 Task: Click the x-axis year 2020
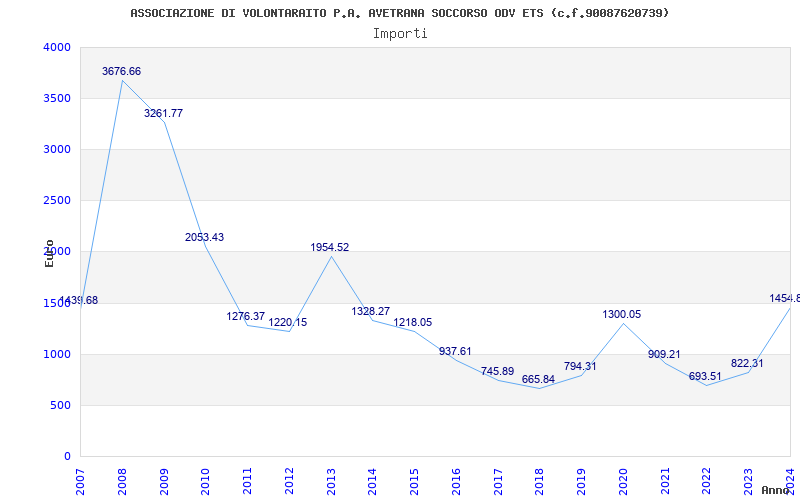(623, 482)
